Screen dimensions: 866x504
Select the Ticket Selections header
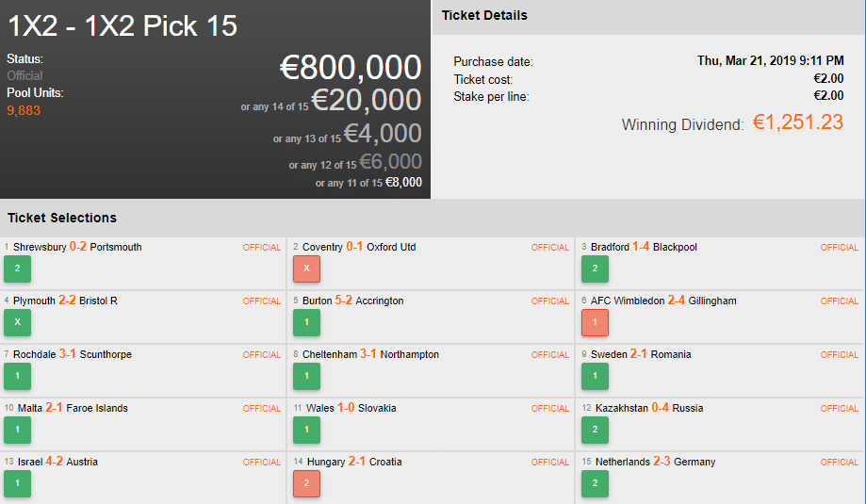pyautogui.click(x=62, y=218)
